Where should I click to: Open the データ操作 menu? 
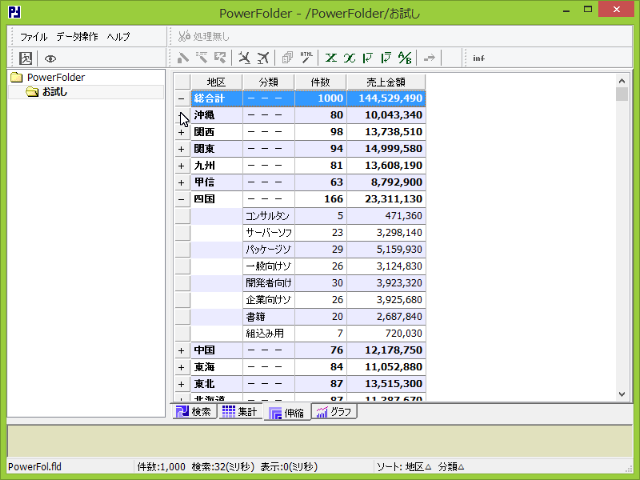coord(77,37)
